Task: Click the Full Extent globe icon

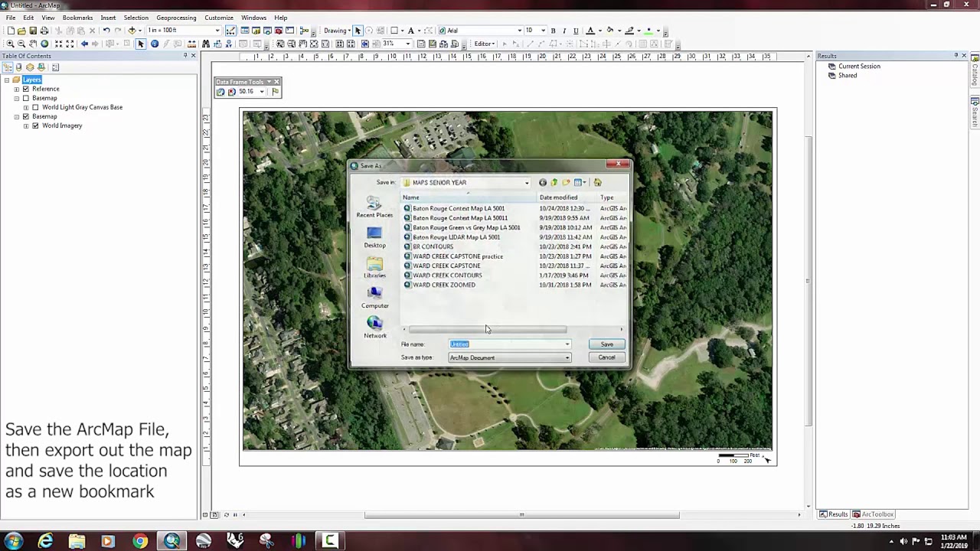Action: (x=44, y=44)
